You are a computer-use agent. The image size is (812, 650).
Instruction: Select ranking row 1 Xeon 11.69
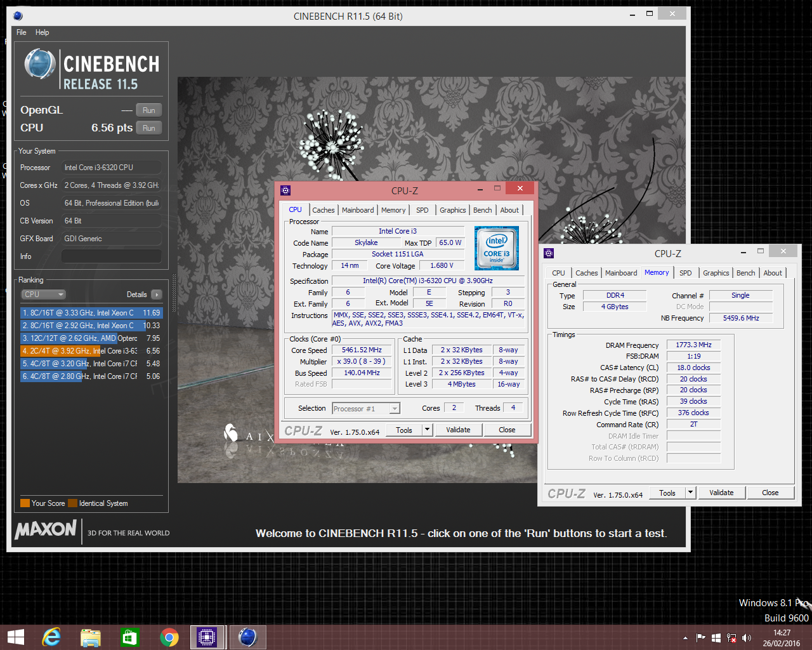point(91,313)
